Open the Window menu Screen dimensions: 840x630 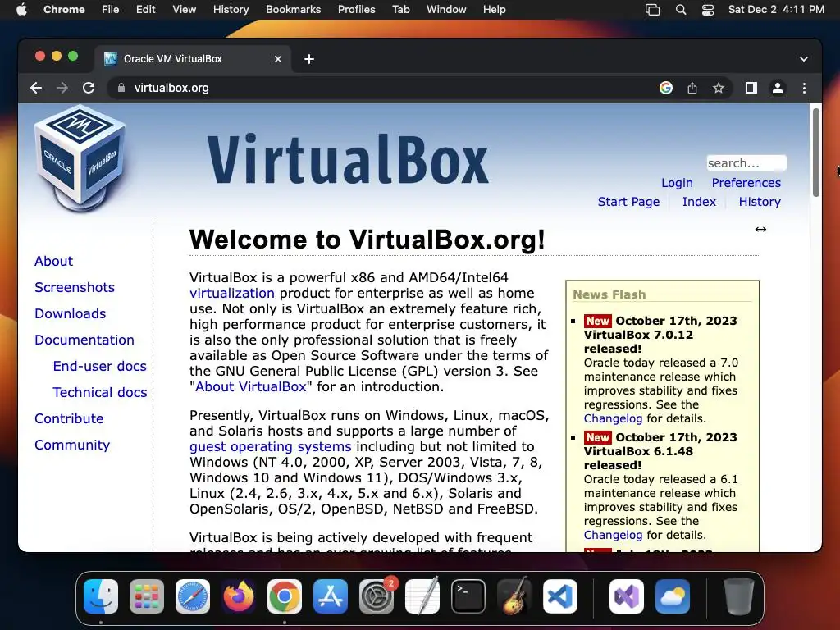[x=446, y=10]
